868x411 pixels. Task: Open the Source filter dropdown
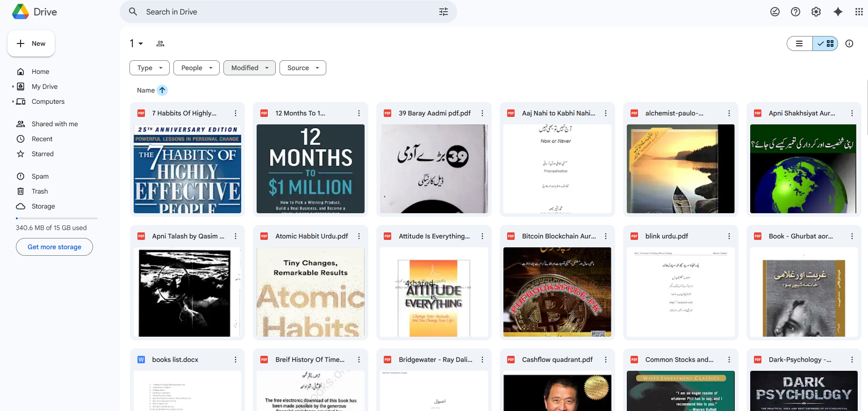(303, 68)
